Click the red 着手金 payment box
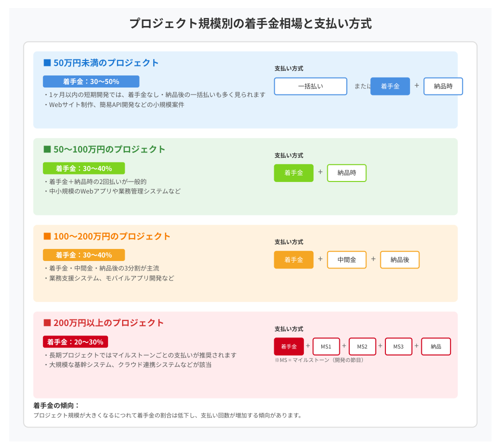 click(x=289, y=346)
